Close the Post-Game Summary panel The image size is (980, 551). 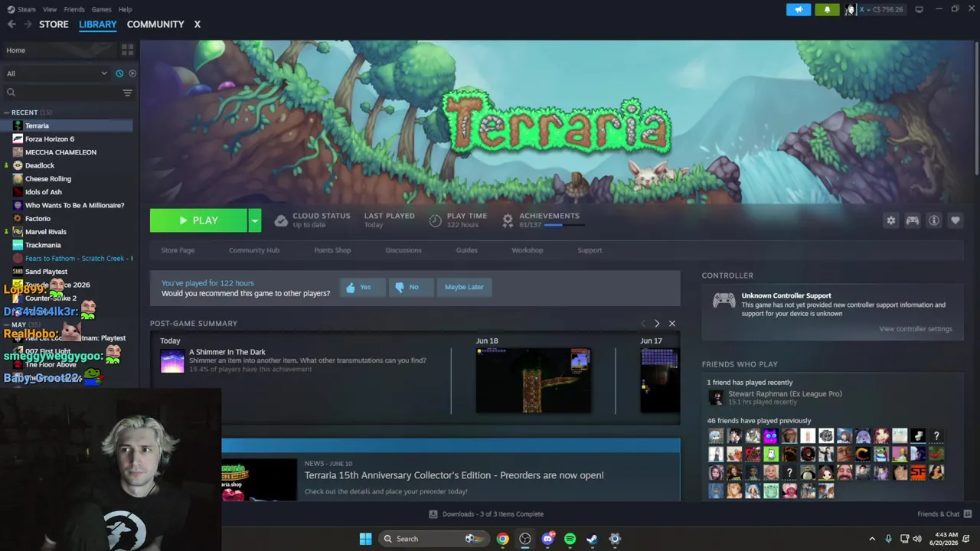coord(672,324)
